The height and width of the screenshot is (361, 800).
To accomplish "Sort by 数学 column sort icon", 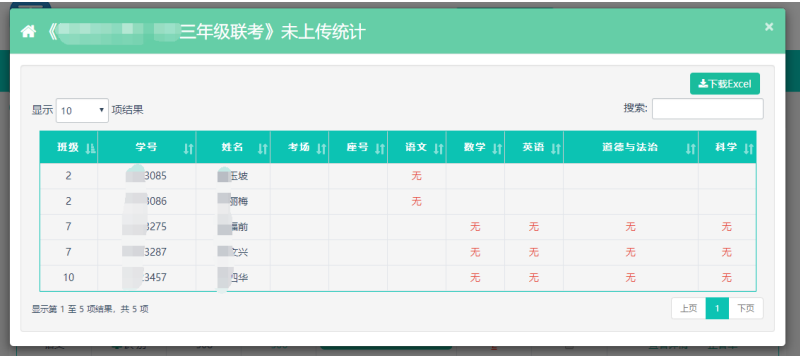I will coord(497,148).
